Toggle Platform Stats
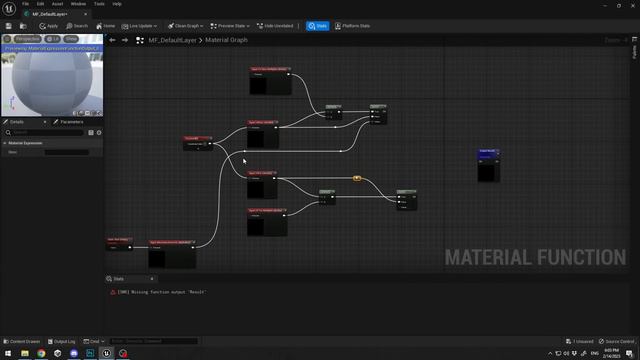640x360 pixels. coord(352,26)
